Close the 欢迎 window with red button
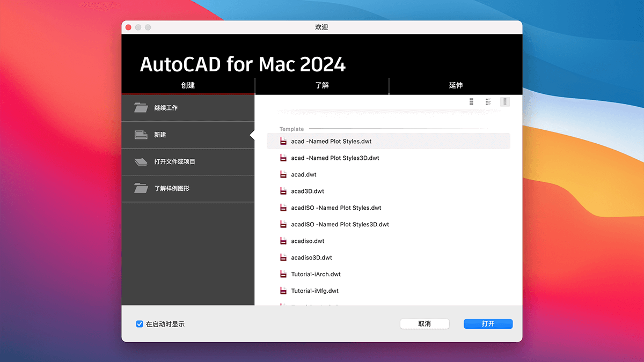The image size is (644, 362). (128, 27)
